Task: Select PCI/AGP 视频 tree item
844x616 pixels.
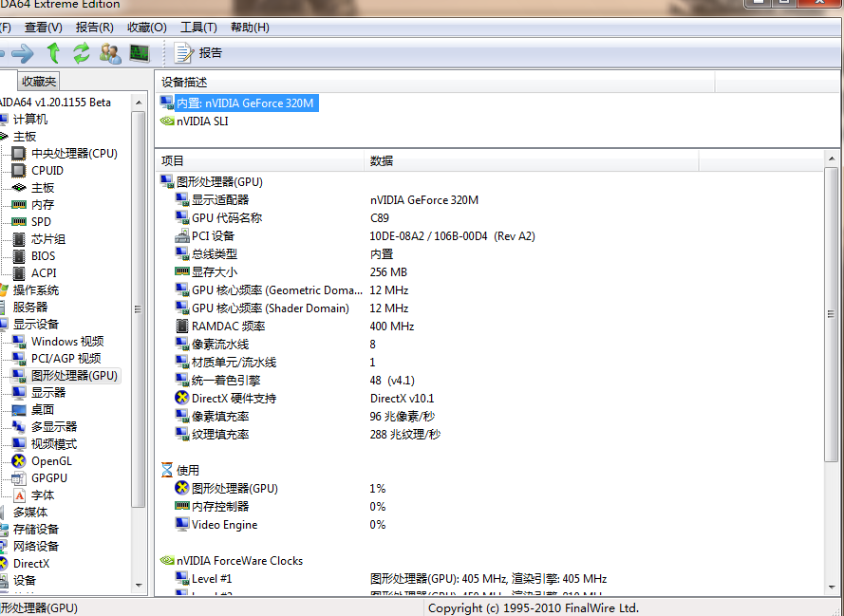Action: (66, 358)
